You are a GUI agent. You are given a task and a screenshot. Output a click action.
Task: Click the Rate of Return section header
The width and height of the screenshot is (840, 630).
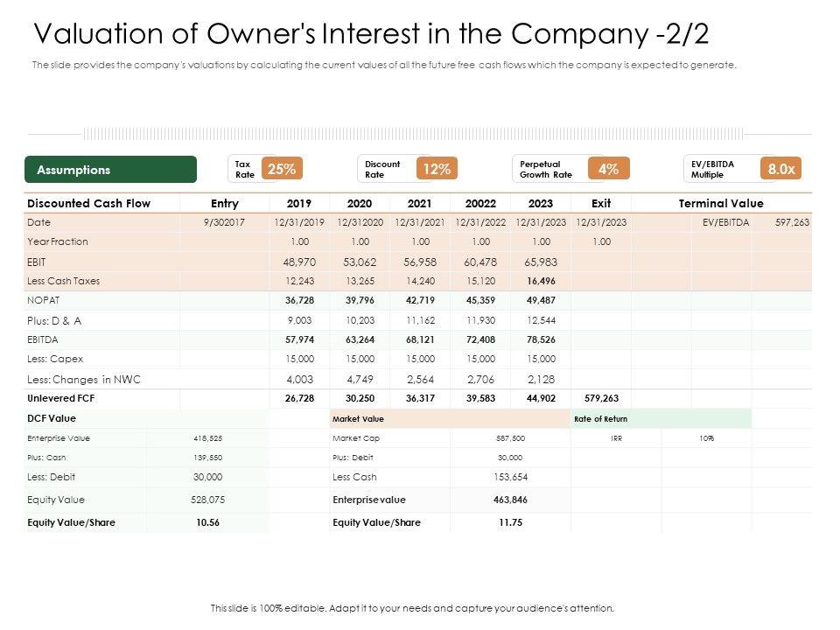click(x=601, y=419)
